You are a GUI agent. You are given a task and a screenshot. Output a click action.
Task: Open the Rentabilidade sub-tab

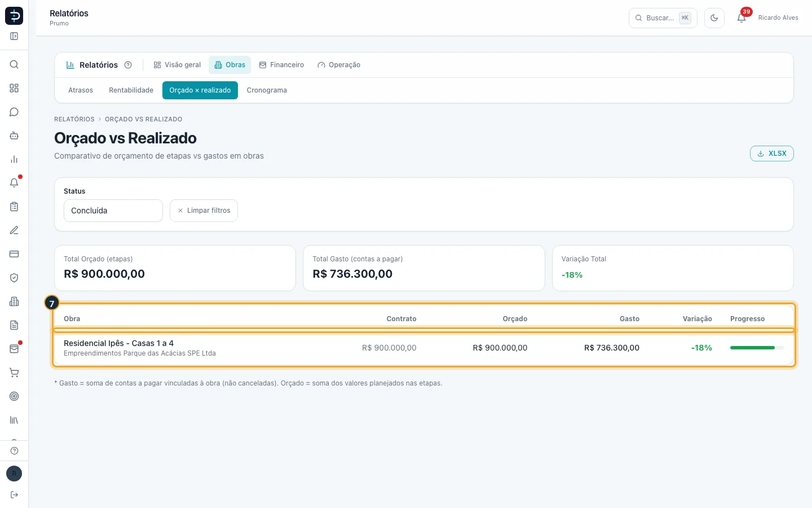point(131,90)
